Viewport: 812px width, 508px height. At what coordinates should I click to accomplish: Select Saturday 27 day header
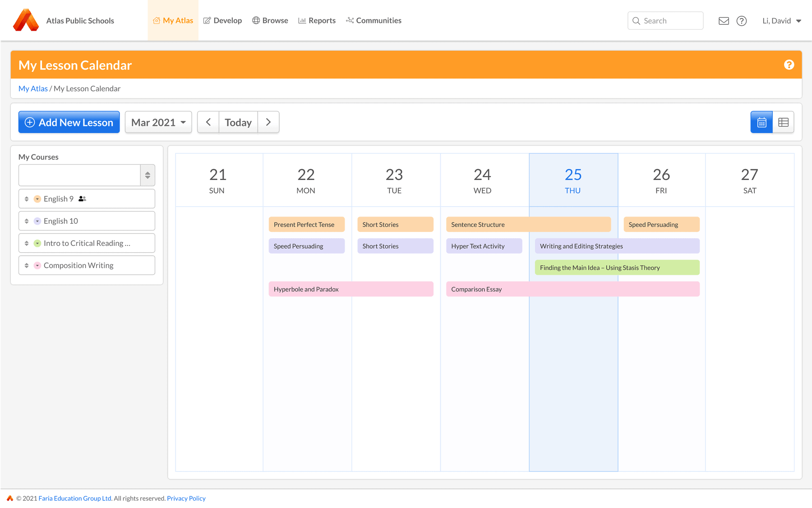750,180
